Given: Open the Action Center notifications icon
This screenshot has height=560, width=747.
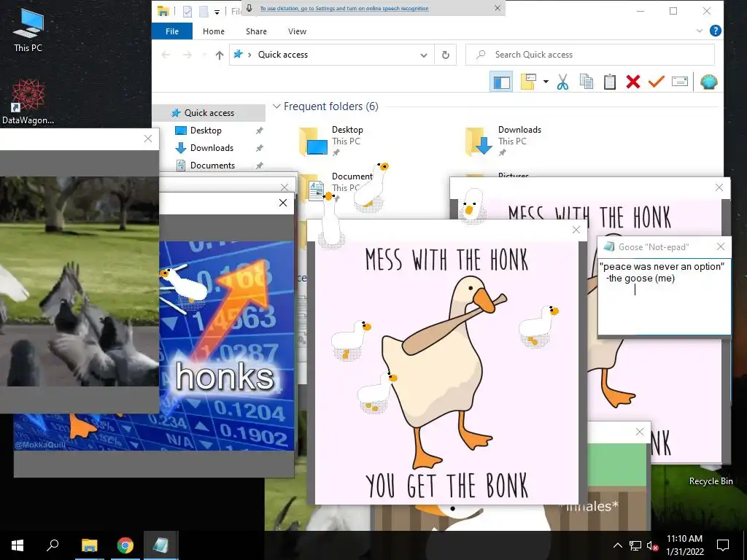Looking at the screenshot, I should click(x=723, y=545).
